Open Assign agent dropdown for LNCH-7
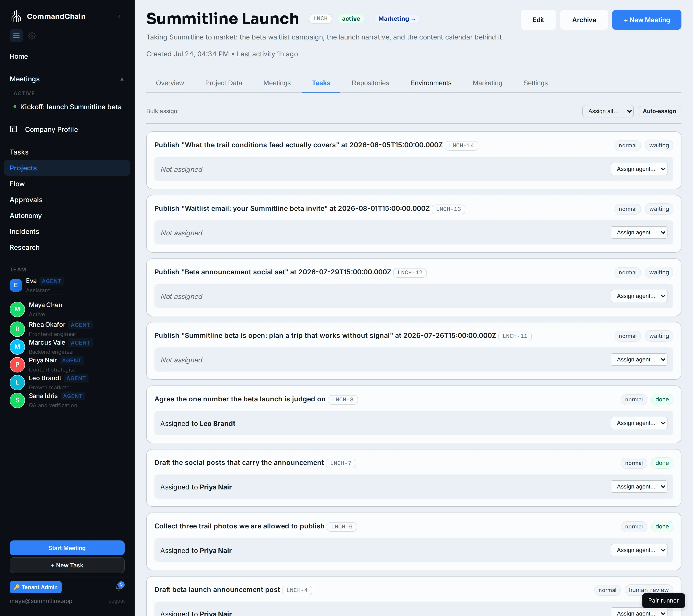 tap(639, 487)
